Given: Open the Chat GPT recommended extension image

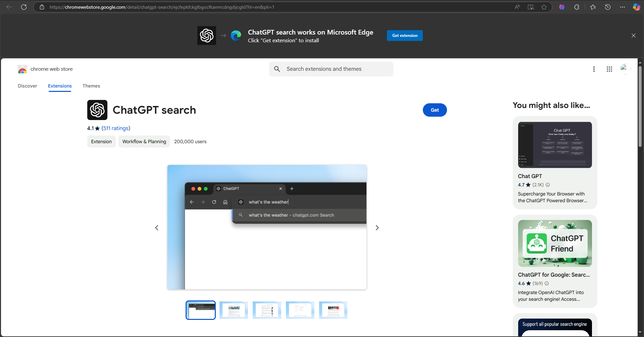Looking at the screenshot, I should (x=555, y=145).
